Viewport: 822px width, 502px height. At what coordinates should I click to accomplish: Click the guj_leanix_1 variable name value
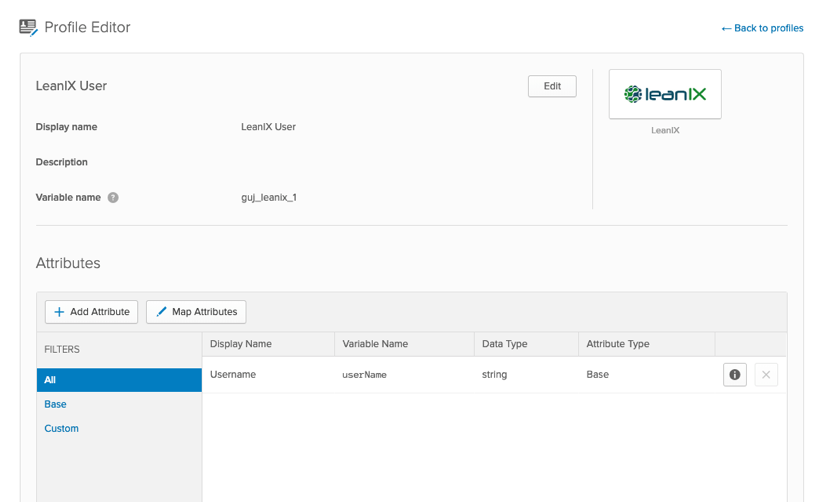pyautogui.click(x=269, y=198)
